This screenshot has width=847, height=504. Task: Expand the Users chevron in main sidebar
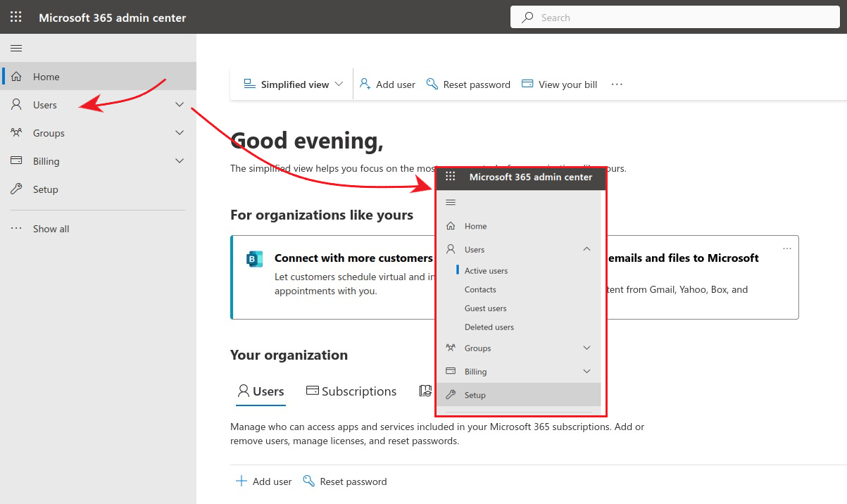(x=180, y=105)
